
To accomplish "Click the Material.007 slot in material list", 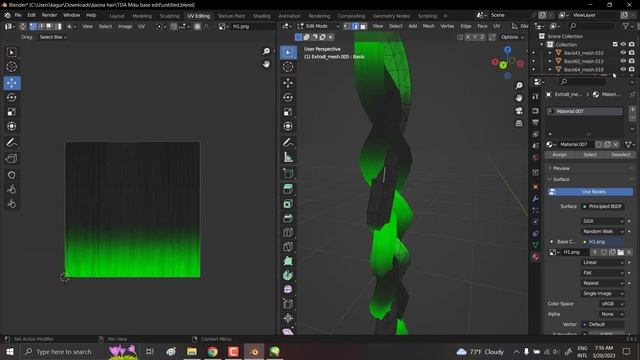I will pyautogui.click(x=585, y=111).
